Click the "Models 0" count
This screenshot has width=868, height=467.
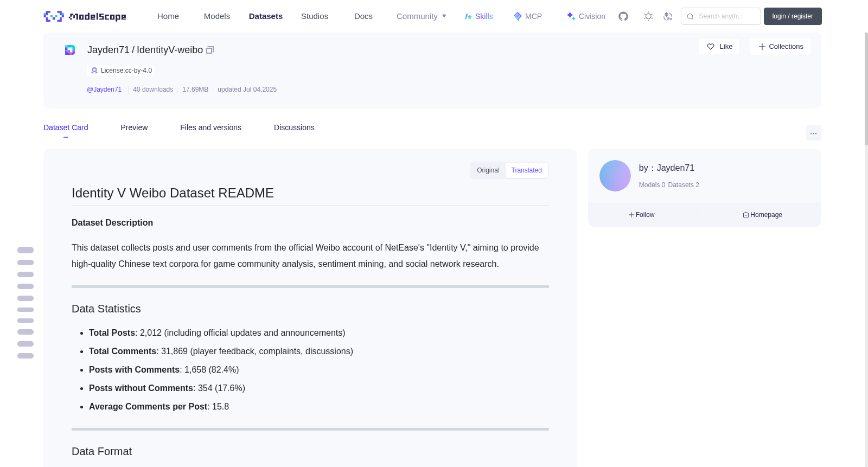click(x=652, y=185)
